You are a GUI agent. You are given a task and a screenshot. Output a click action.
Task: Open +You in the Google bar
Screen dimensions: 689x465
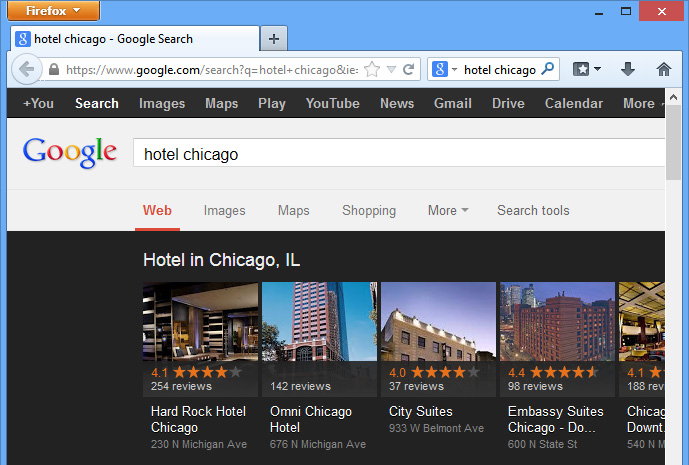pyautogui.click(x=38, y=103)
